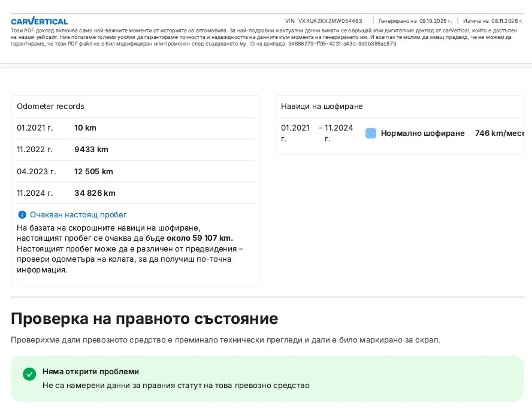Select the VIN VXKUKZKXZMW054463 text
The image size is (532, 409).
coord(324,21)
